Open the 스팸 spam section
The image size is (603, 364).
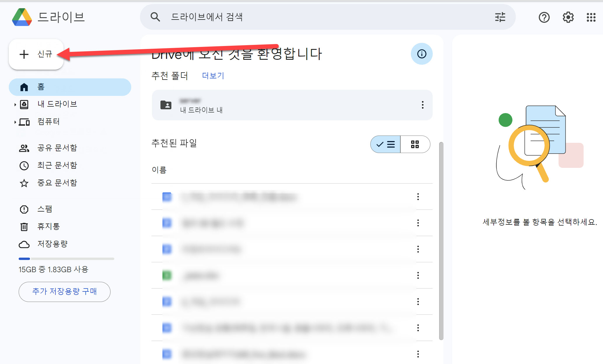[x=45, y=209]
